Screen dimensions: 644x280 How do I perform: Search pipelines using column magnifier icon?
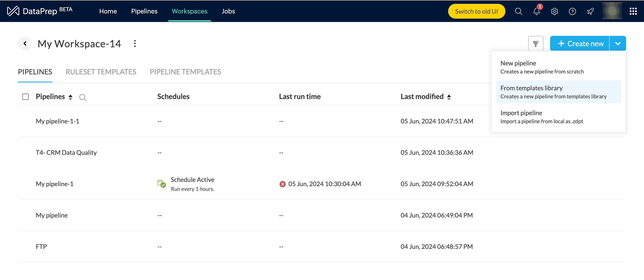pyautogui.click(x=83, y=97)
